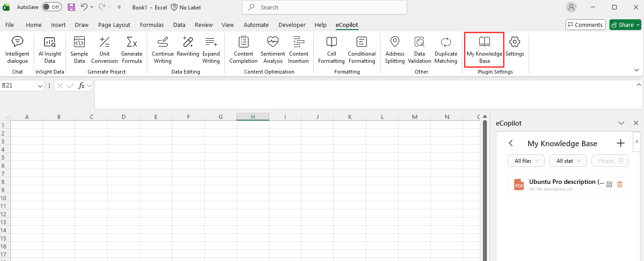Edit the Ubuntu Pro file description
Viewport: 644px width, 261px height.
609,184
